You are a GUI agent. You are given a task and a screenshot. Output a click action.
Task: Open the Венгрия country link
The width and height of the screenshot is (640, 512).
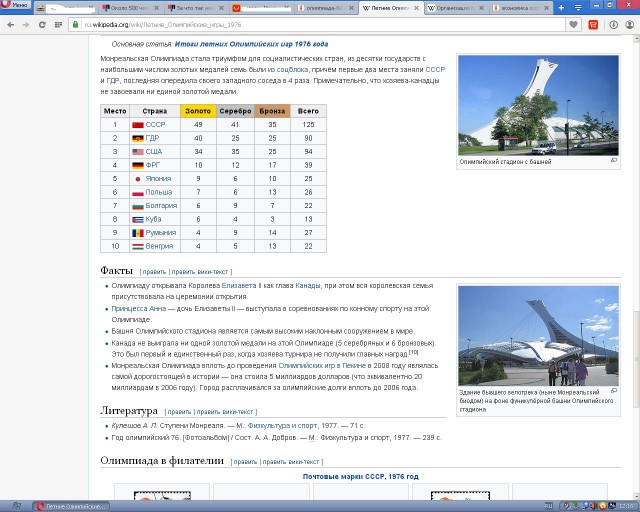pyautogui.click(x=159, y=246)
